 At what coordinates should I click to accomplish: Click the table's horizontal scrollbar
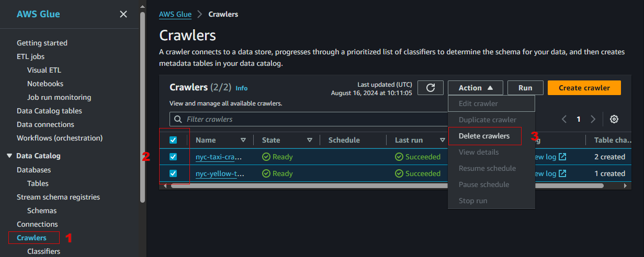(x=387, y=185)
